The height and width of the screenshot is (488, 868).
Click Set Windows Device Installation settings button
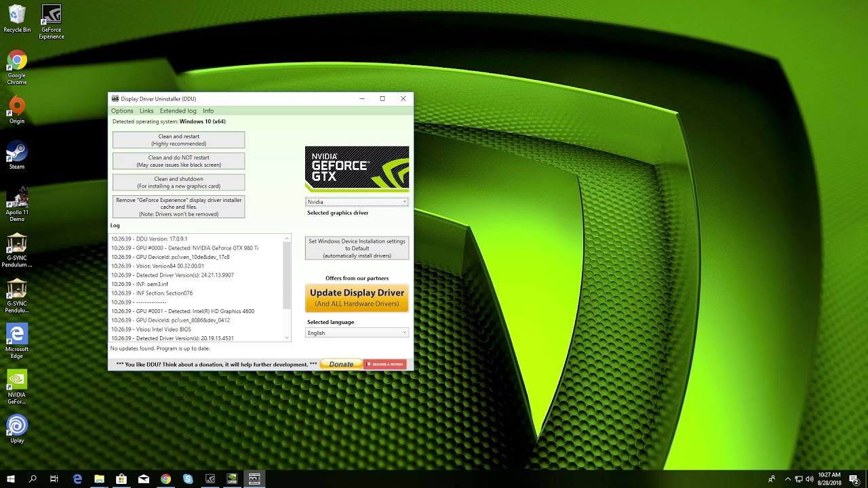(357, 248)
